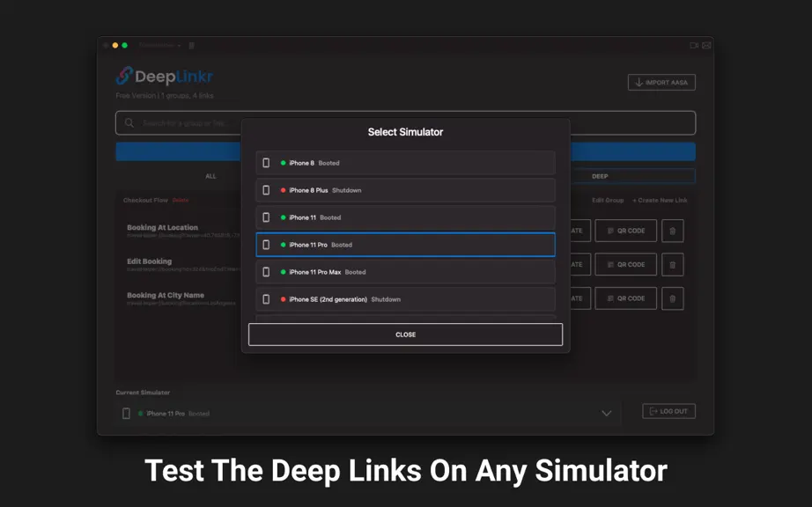Click the phone icon beside iPhone 8 Plus
This screenshot has height=507, width=812.
click(x=266, y=190)
